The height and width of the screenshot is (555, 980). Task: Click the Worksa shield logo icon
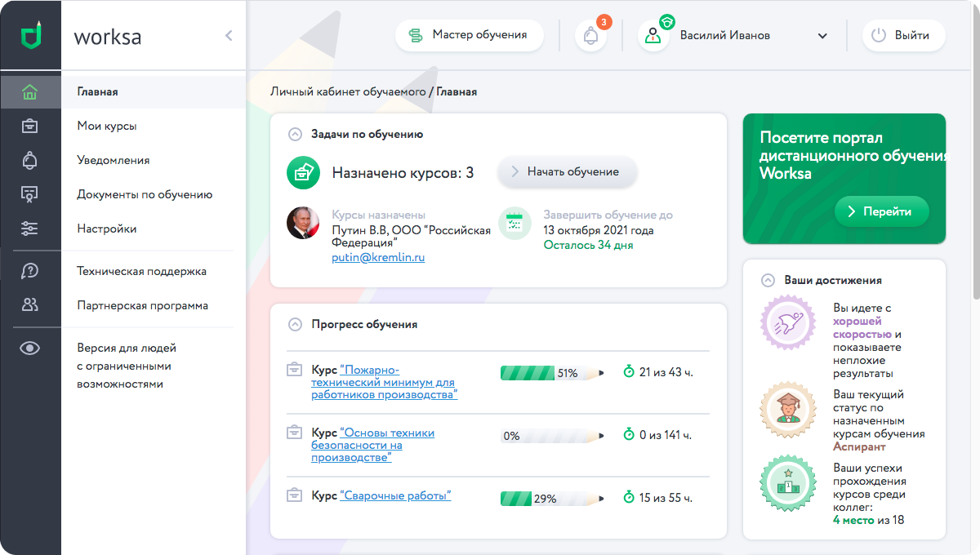tap(30, 36)
